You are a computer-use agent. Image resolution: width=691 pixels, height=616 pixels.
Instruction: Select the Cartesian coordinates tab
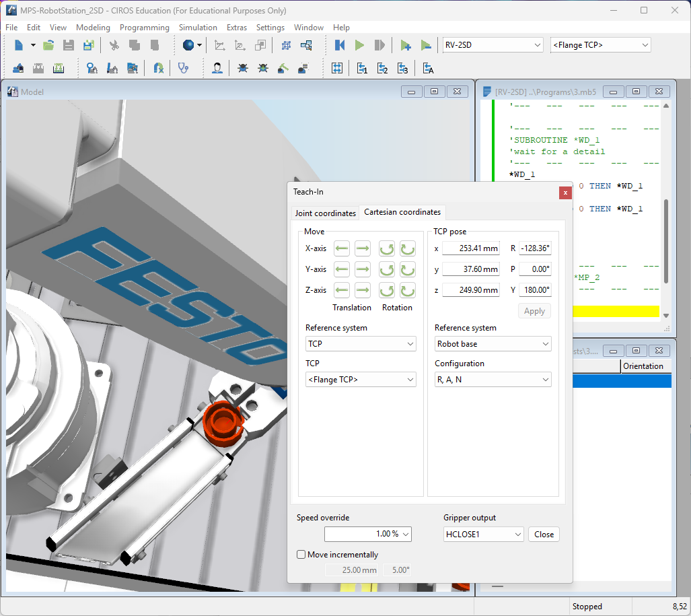(402, 212)
